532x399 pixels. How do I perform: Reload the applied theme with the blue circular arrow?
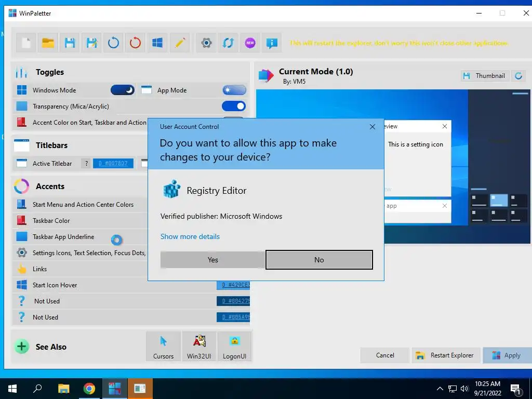pos(113,43)
